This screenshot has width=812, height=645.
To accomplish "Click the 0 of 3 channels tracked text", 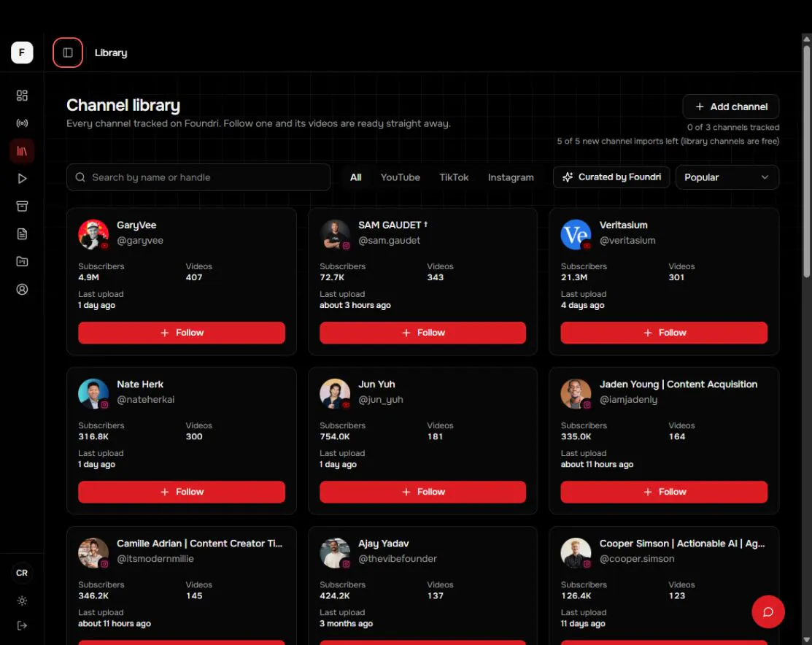I will 732,128.
